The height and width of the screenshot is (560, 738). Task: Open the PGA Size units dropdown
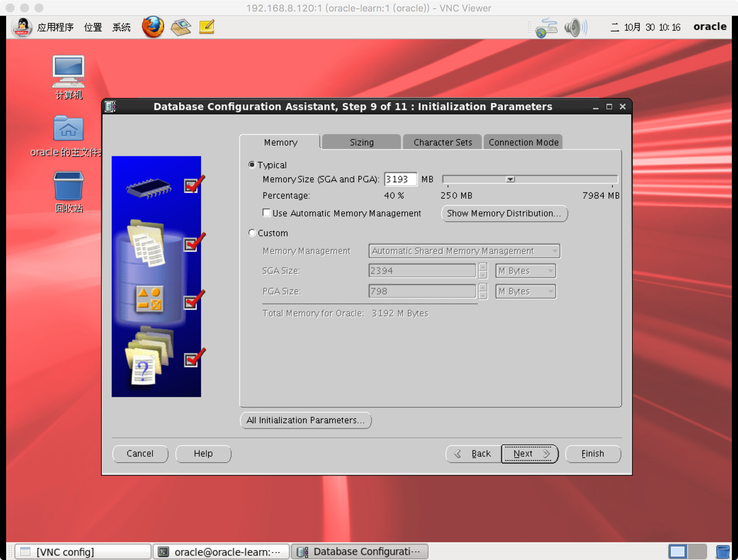pos(526,291)
